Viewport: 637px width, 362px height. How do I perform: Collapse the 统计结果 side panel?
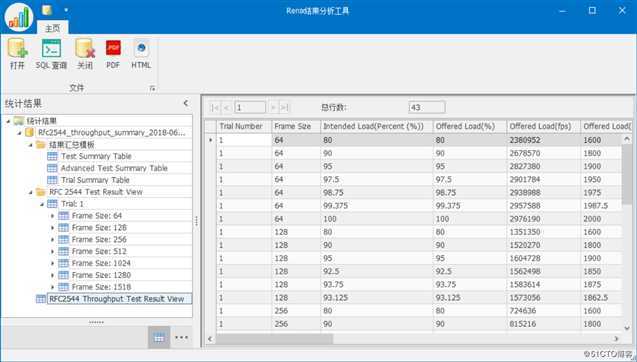(x=186, y=103)
